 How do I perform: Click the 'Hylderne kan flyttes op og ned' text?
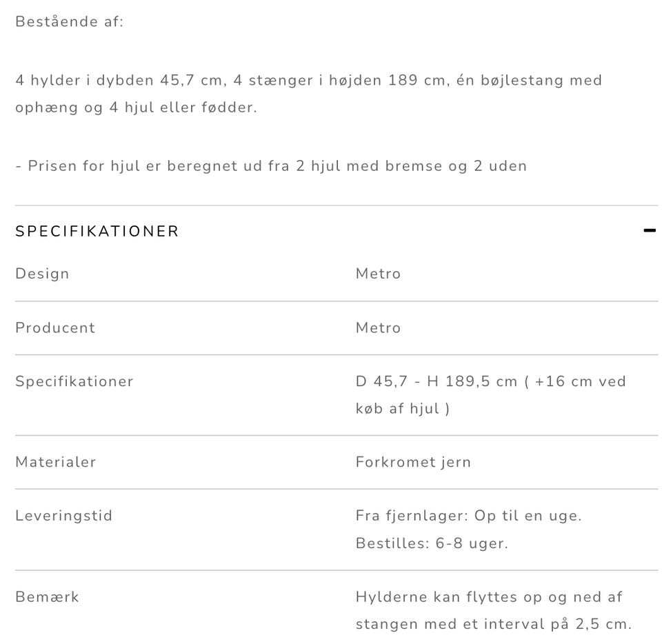489,597
